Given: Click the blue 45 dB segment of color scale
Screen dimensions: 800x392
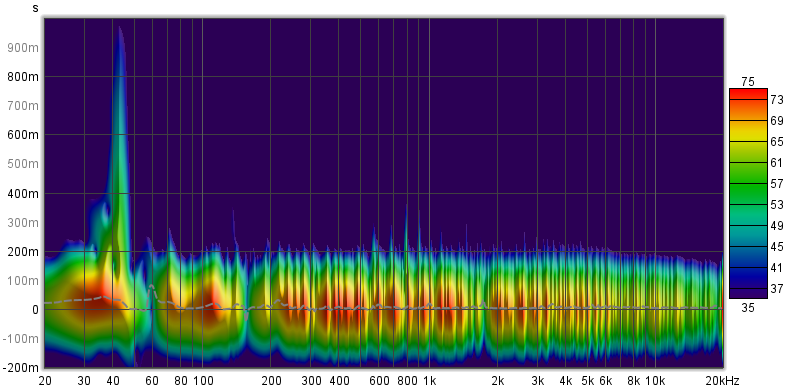Looking at the screenshot, I should [748, 247].
